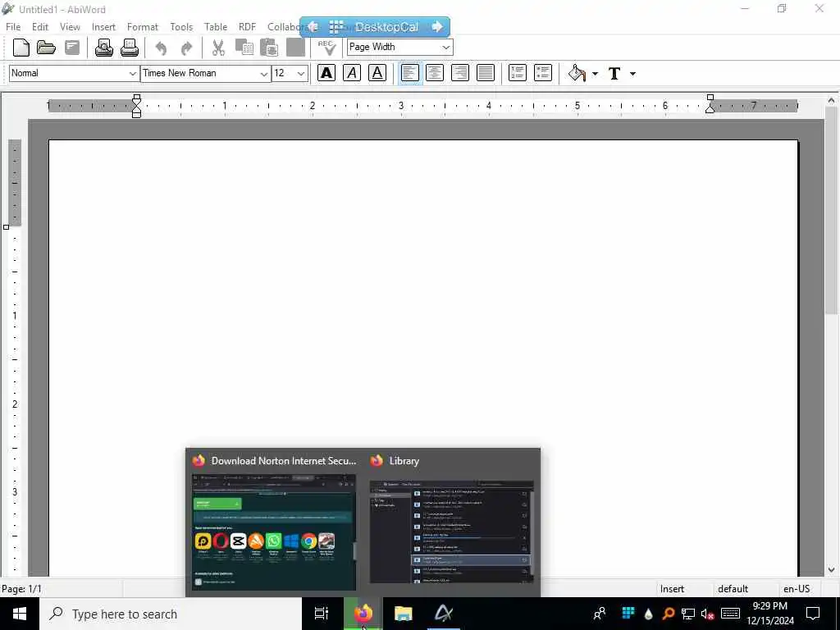Viewport: 840px width, 630px height.
Task: Open Print Preview from the toolbar
Action: (104, 48)
